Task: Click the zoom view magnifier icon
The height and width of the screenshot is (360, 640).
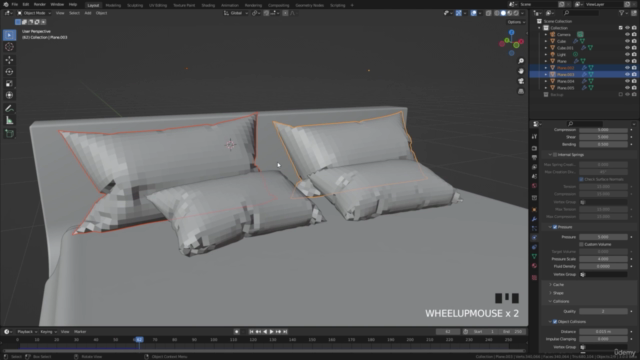Action: [521, 61]
